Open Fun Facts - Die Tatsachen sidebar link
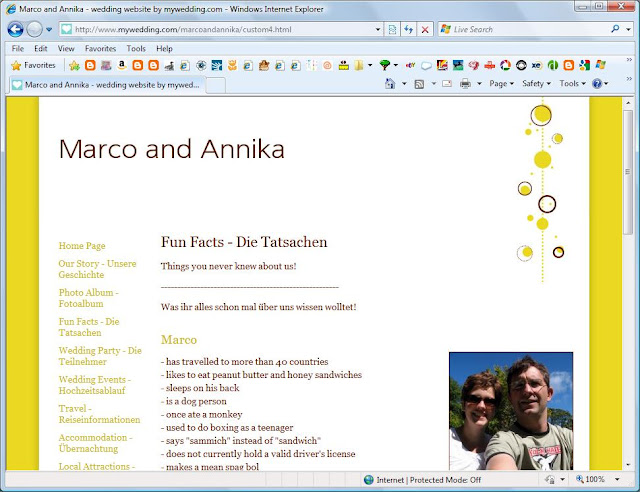This screenshot has height=492, width=640. click(x=89, y=327)
